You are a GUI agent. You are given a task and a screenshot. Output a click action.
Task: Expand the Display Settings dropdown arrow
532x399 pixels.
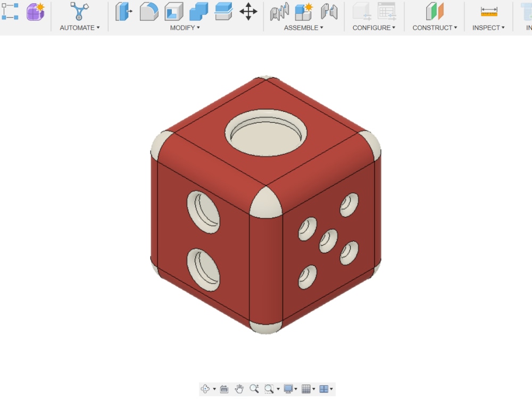click(296, 389)
